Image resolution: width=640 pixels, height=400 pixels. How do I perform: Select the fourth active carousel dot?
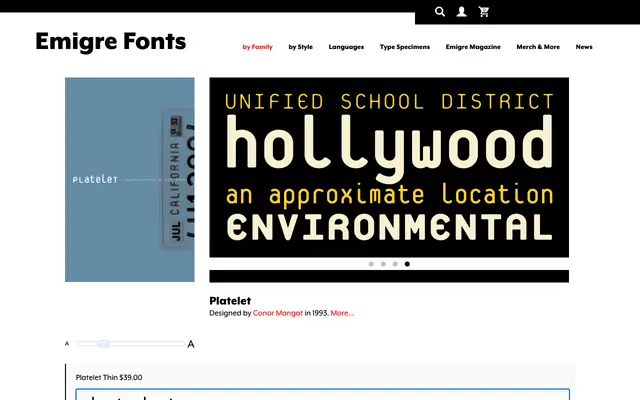pos(407,264)
